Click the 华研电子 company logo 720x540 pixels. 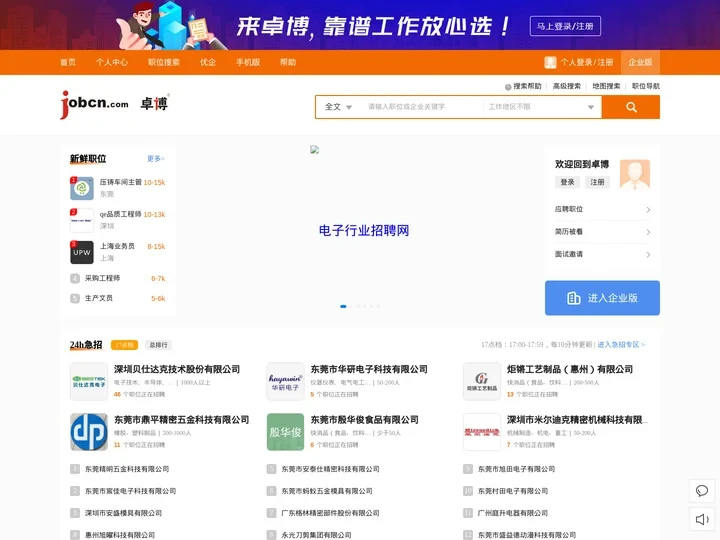[286, 382]
